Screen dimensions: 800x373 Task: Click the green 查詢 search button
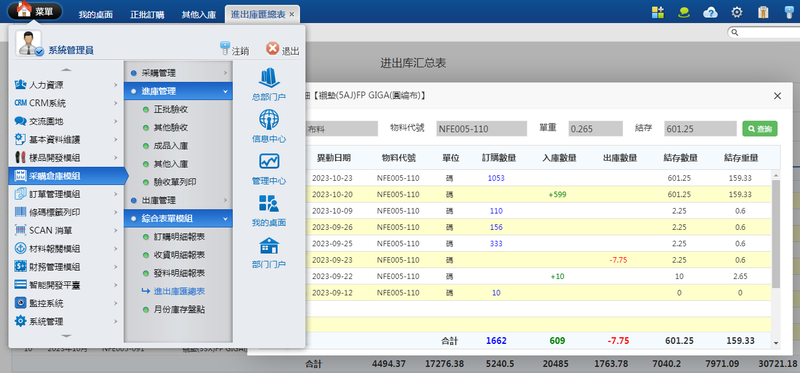pyautogui.click(x=760, y=129)
